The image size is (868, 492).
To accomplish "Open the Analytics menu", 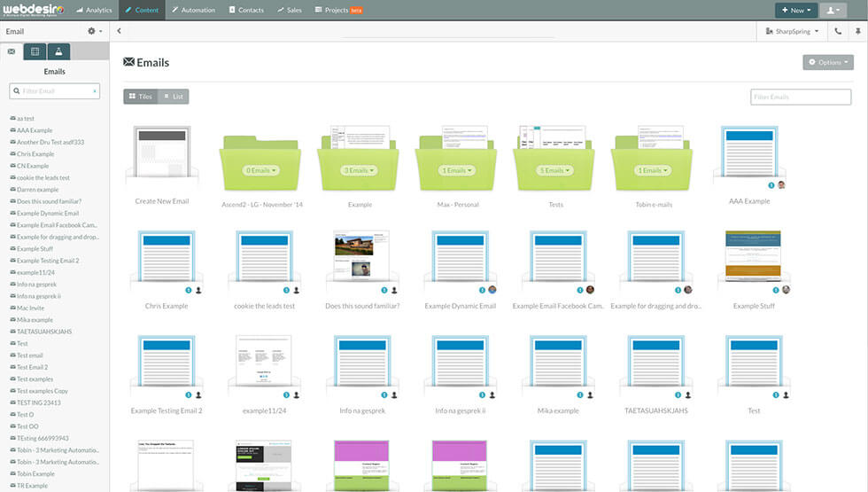I will tap(94, 10).
